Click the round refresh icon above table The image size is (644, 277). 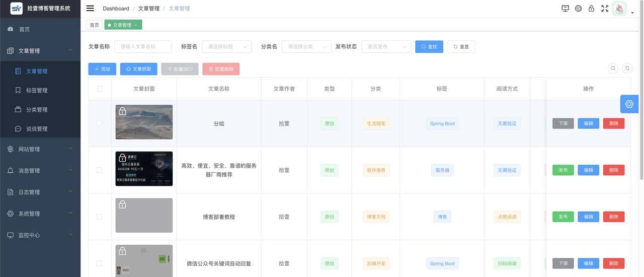pos(627,68)
